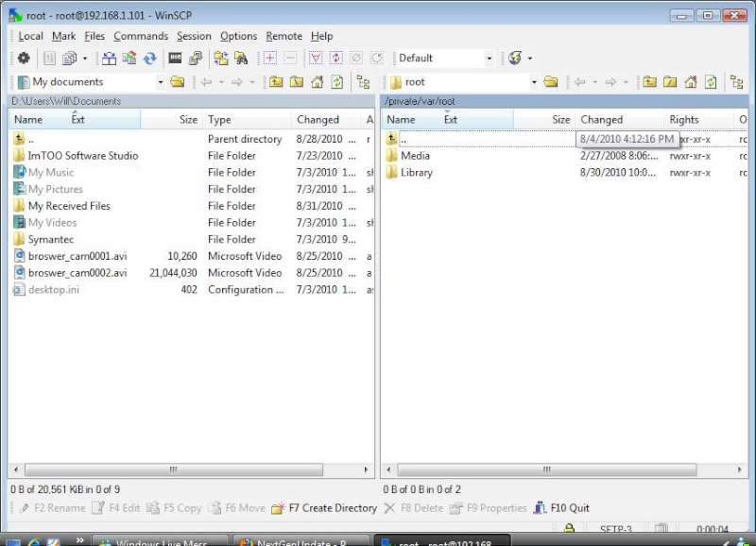
Task: Click the Find Files binoculars icon
Action: (x=241, y=59)
